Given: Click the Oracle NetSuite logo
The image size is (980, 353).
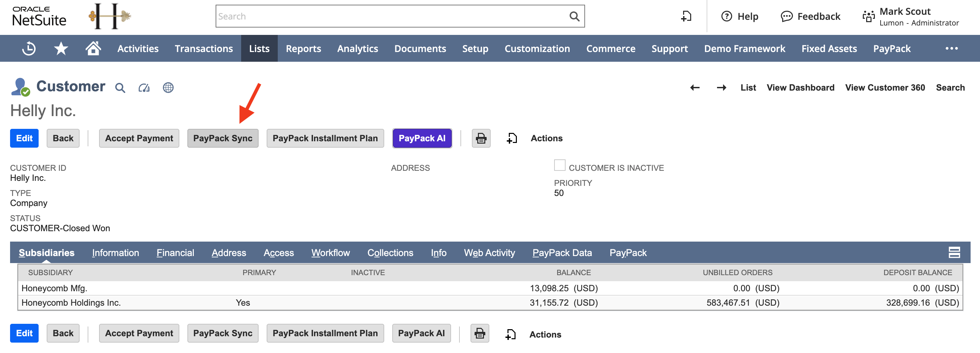Looking at the screenshot, I should coord(39,16).
